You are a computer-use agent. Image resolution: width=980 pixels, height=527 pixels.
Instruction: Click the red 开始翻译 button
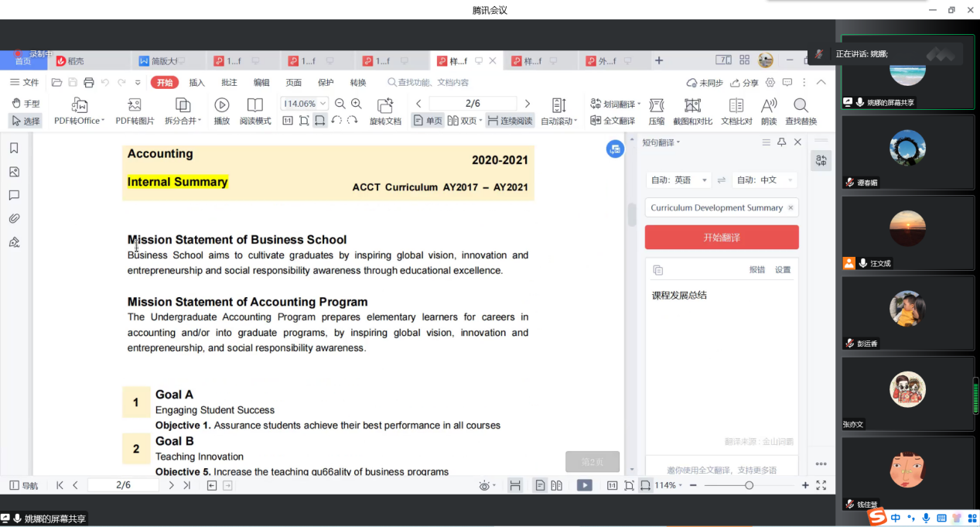pos(722,238)
